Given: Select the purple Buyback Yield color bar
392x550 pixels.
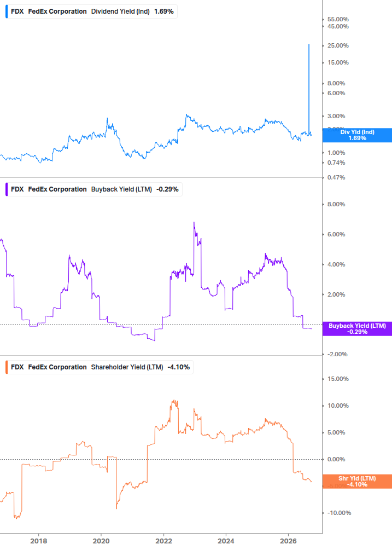Looking at the screenshot, I should tap(7, 189).
